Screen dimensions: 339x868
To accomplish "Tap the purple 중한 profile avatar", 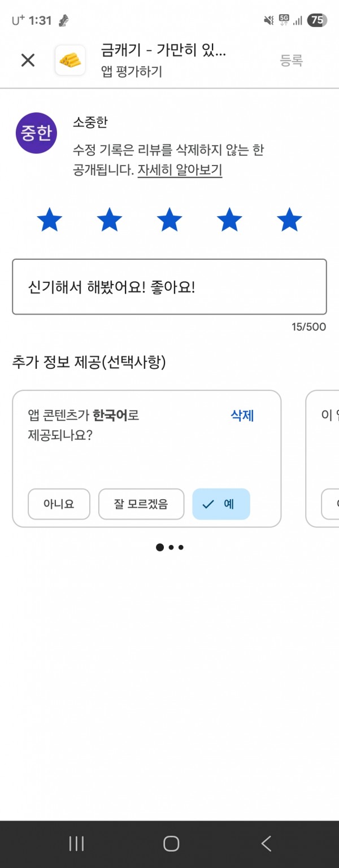I will (x=36, y=133).
